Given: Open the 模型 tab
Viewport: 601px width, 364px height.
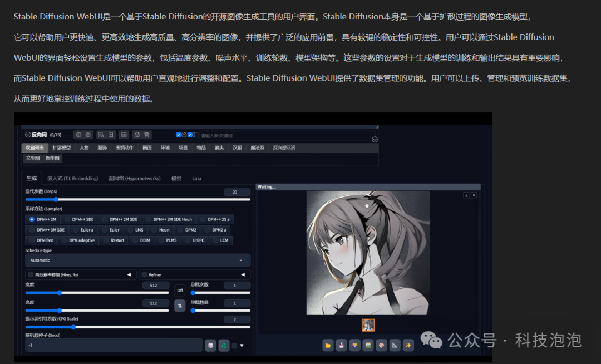Looking at the screenshot, I should click(176, 178).
